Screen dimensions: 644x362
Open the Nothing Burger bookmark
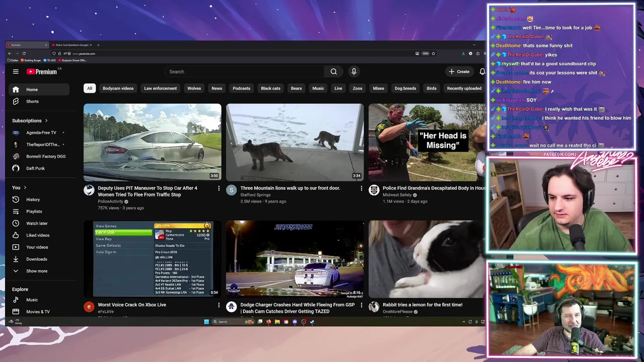click(x=31, y=60)
